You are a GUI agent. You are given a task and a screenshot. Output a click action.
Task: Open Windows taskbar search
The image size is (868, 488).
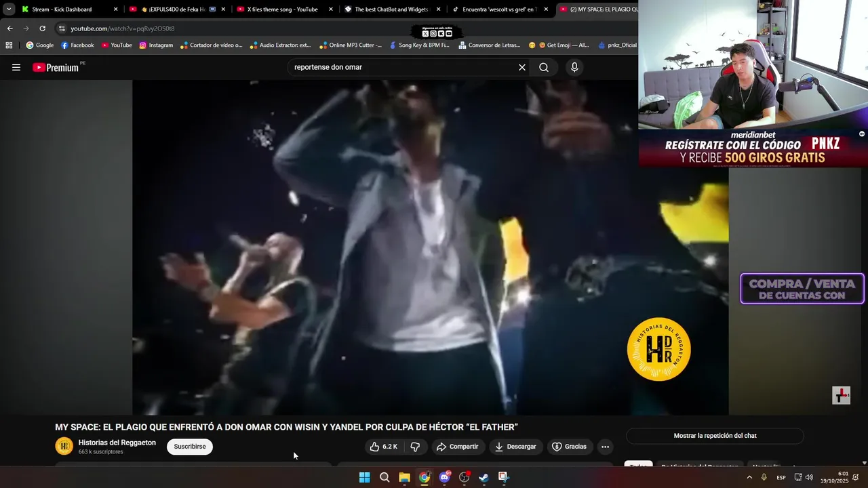384,477
